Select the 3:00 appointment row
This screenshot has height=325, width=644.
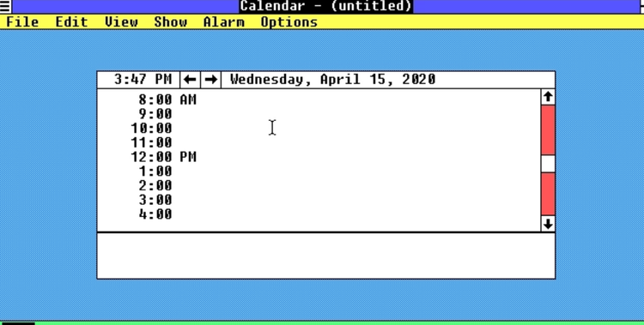click(319, 201)
